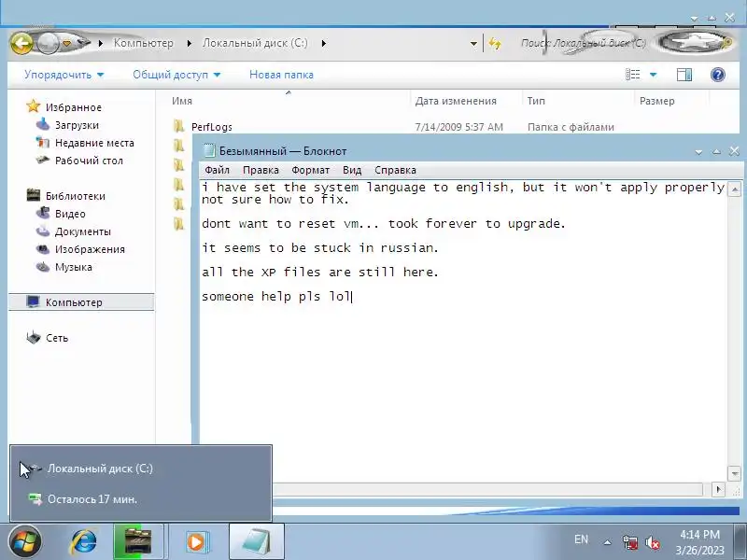Click the Сеть network icon
747x560 pixels.
pyautogui.click(x=34, y=338)
